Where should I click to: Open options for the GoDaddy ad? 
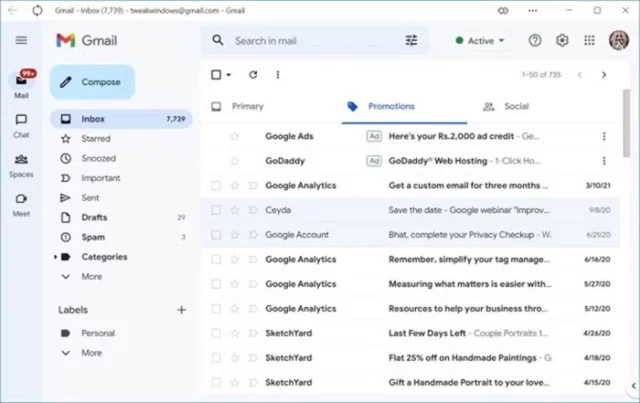tap(604, 161)
